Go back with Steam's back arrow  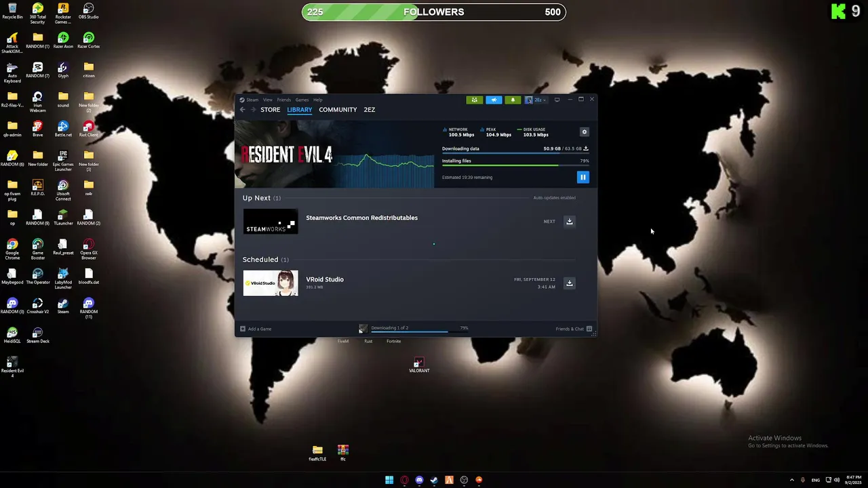tap(243, 110)
